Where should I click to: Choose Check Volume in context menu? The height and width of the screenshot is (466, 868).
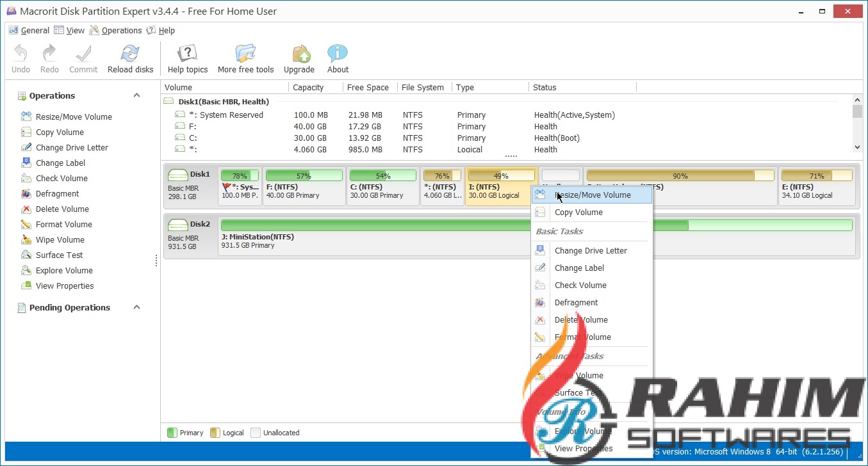[x=592, y=285]
